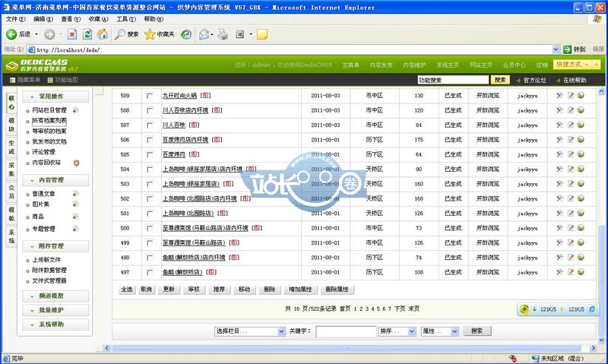
Task: Click the Mail envelope icon in the toolbar
Action: pyautogui.click(x=204, y=34)
